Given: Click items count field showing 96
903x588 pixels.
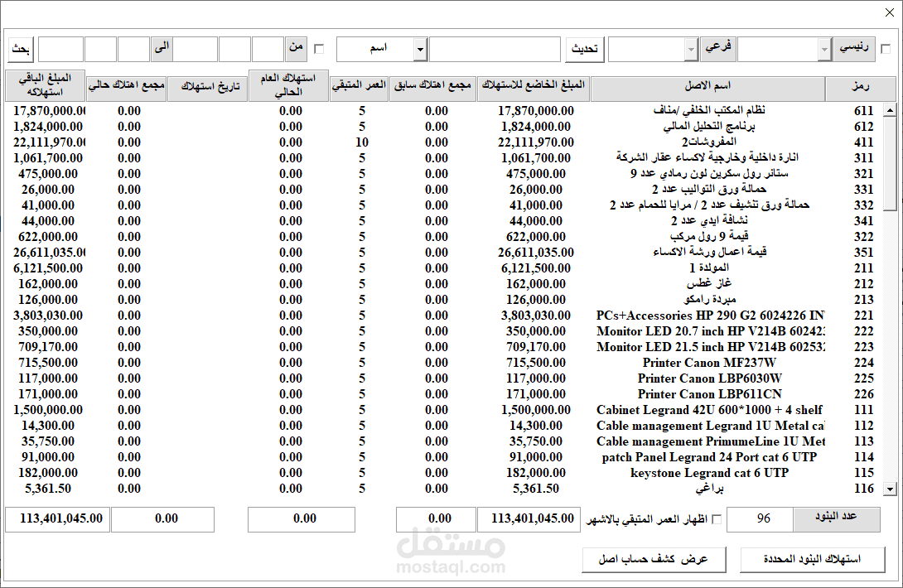Looking at the screenshot, I should [x=761, y=519].
